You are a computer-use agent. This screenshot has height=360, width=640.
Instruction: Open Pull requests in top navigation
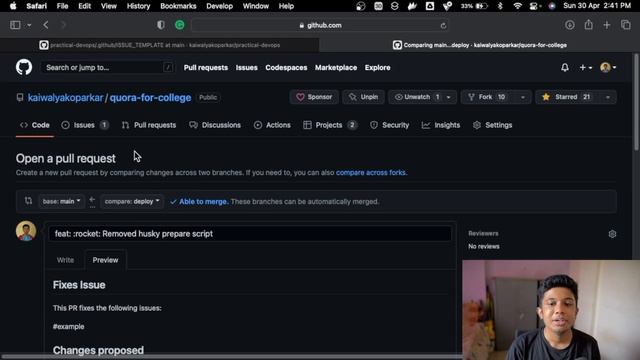(x=206, y=67)
